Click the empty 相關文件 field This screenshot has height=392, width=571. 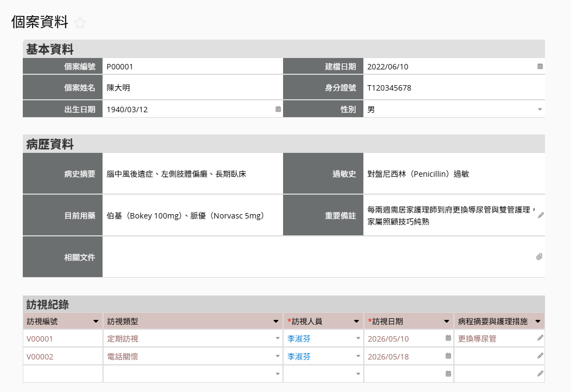[x=323, y=257]
